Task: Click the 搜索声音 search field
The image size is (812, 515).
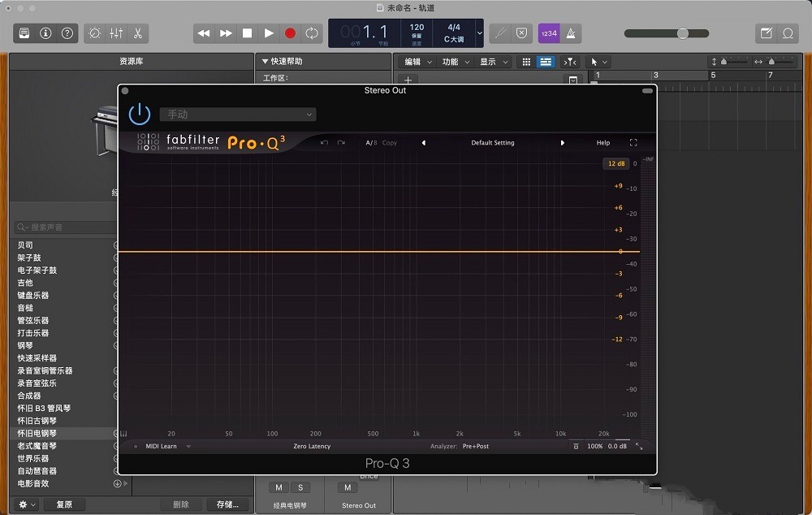Action: coord(67,227)
